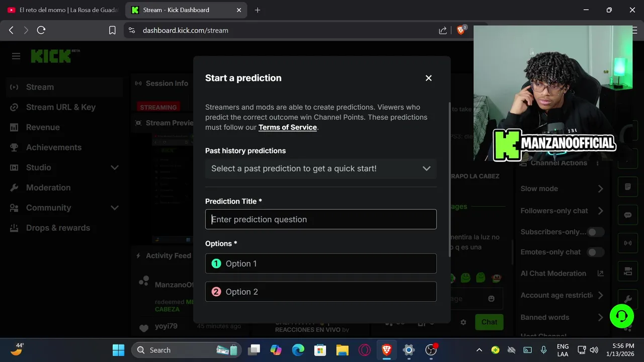644x362 pixels.
Task: Open Brave browser from taskbar
Action: pos(386,350)
